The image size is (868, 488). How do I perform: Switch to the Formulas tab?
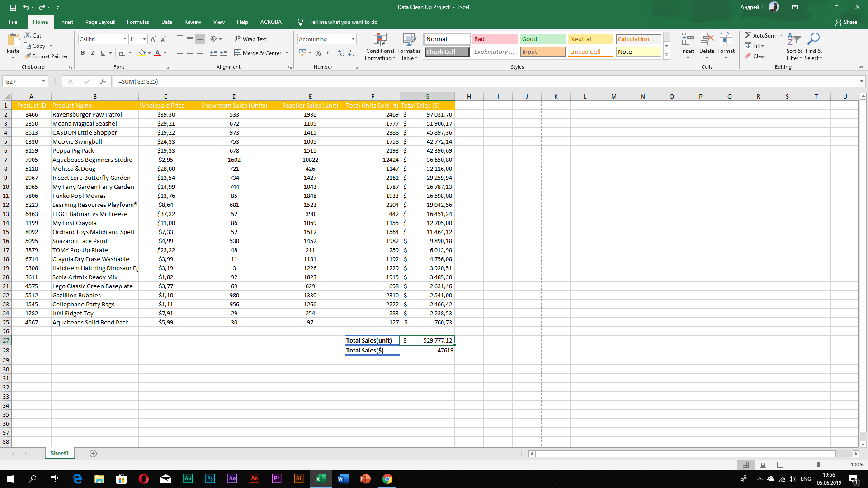[138, 22]
